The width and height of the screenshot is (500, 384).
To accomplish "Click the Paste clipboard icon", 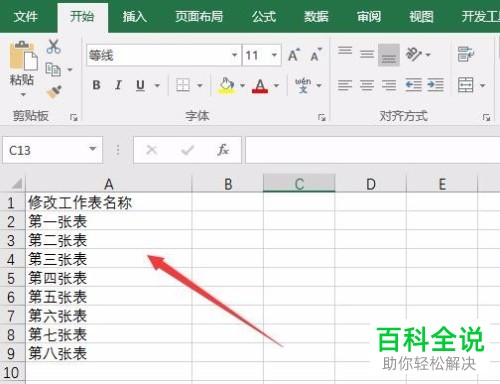I will [x=23, y=56].
